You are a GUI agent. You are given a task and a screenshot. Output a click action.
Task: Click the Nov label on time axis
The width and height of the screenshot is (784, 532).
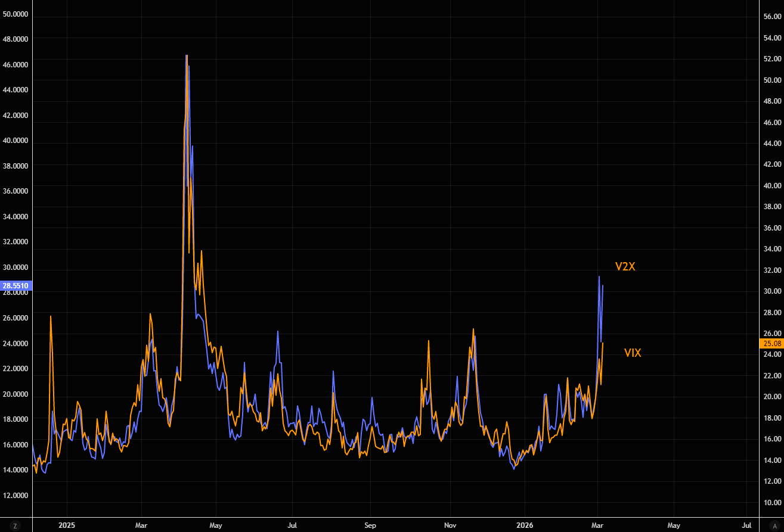[x=450, y=525]
